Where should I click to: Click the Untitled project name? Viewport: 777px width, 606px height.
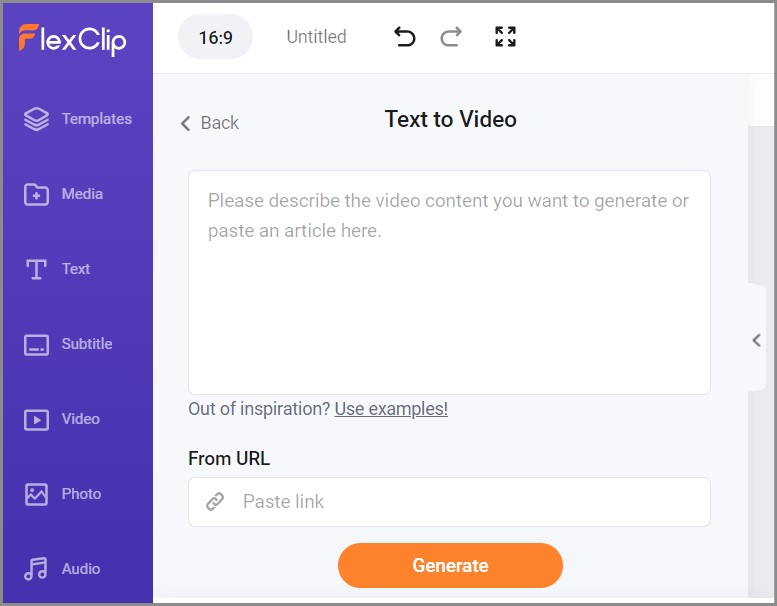[316, 37]
